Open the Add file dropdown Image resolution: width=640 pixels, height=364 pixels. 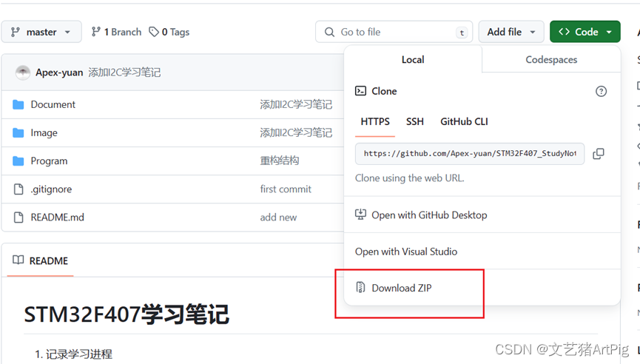tap(511, 32)
